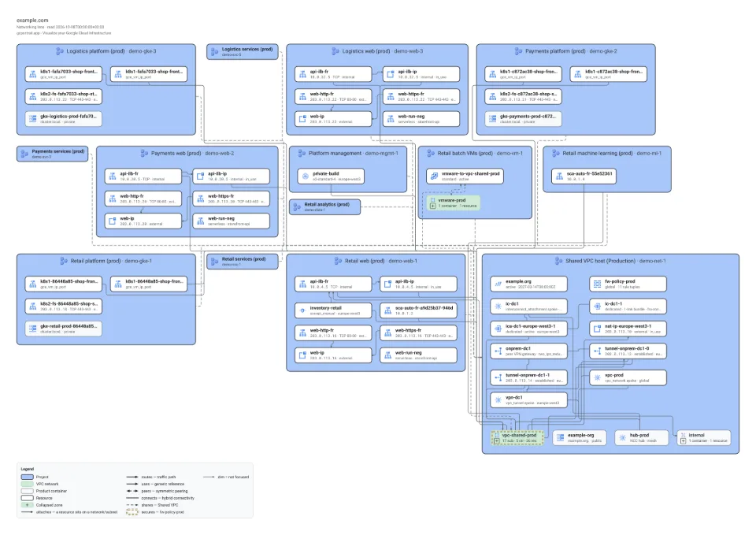
Task: Select the Retail batch VMs (prod) title
Action: pos(480,154)
